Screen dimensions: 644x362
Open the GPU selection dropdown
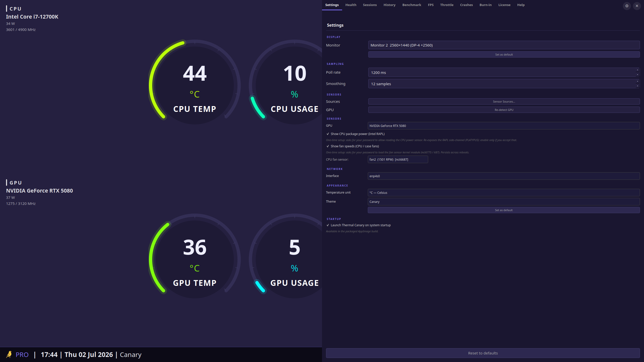(x=504, y=126)
